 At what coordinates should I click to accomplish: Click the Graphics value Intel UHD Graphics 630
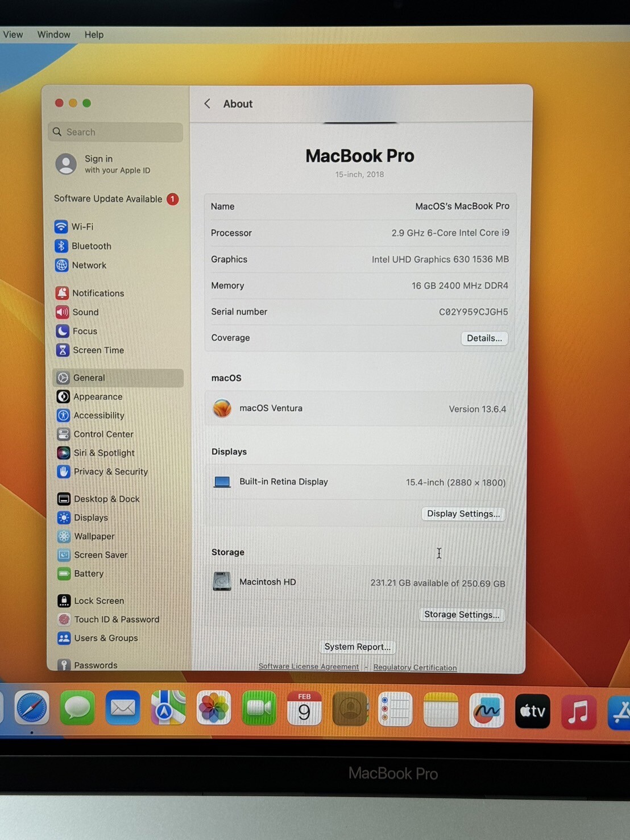click(x=440, y=259)
